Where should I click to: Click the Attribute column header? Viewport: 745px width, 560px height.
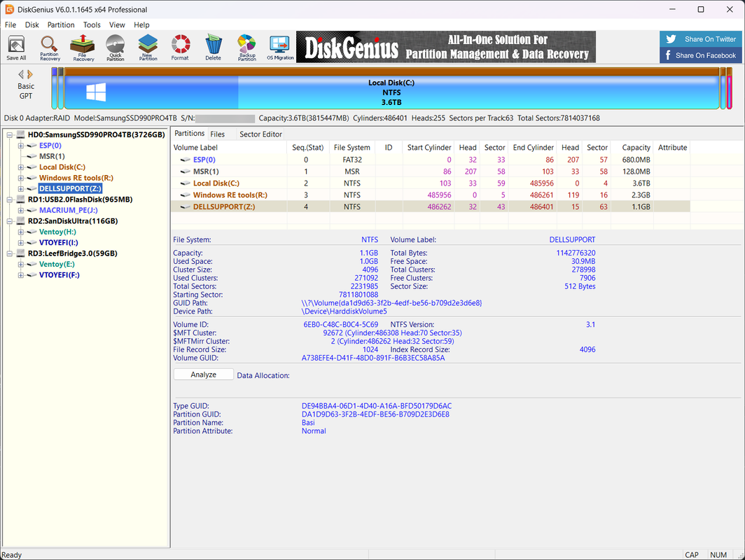tap(672, 147)
